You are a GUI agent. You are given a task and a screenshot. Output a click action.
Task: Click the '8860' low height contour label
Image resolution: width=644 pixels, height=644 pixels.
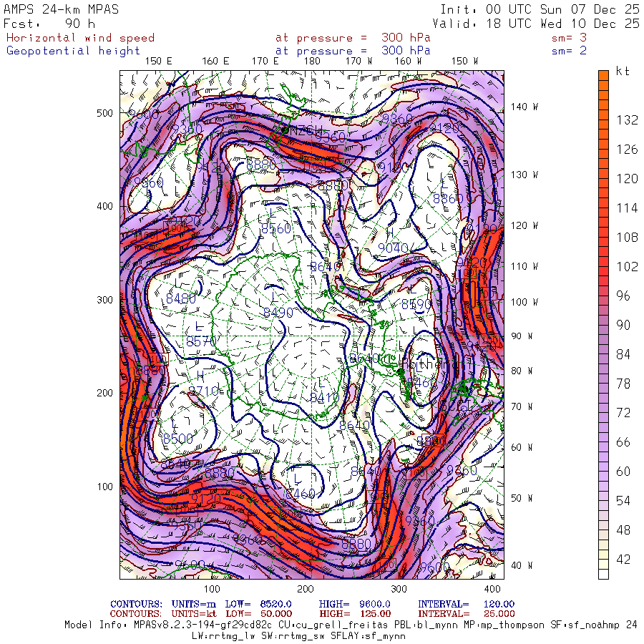click(x=448, y=199)
